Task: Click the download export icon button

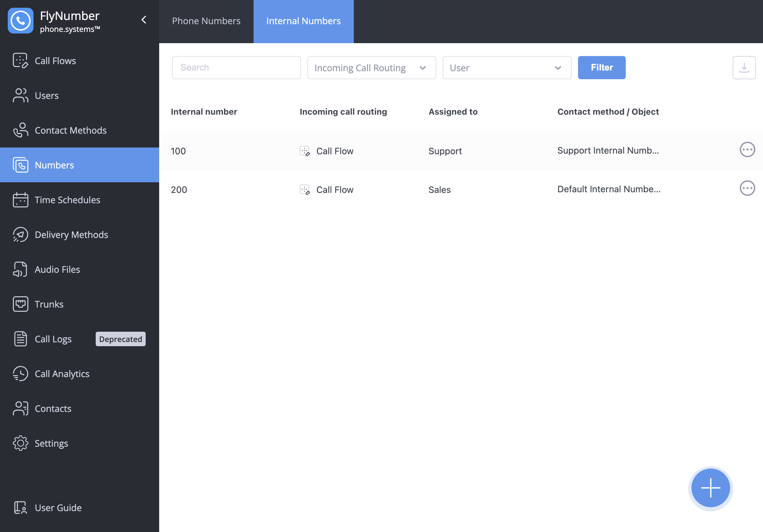Action: tap(744, 68)
